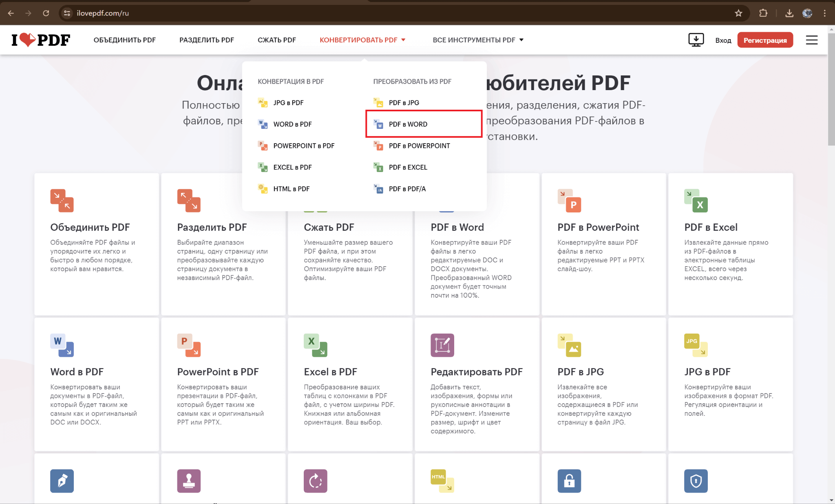This screenshot has width=835, height=504.
Task: Bookmark the page with the star icon
Action: click(738, 13)
